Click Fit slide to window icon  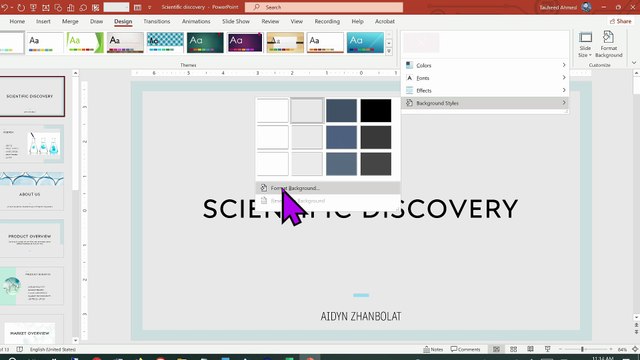pyautogui.click(x=635, y=349)
